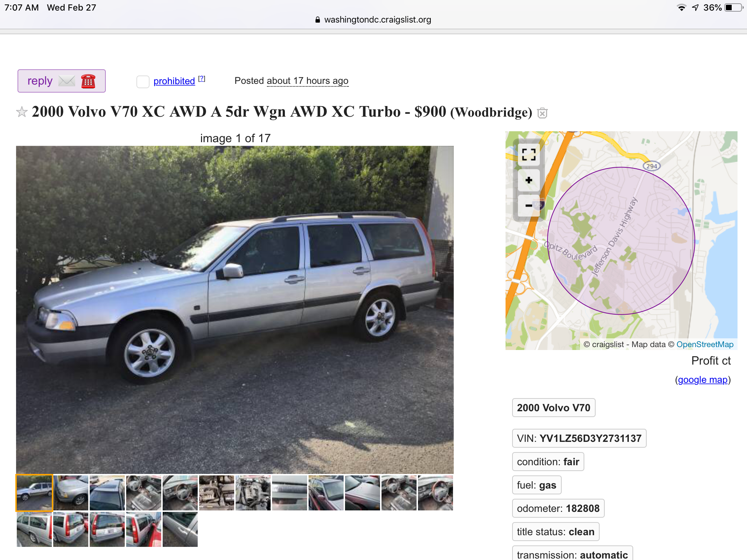This screenshot has height=560, width=747.
Task: Zoom out on the map
Action: (x=529, y=206)
